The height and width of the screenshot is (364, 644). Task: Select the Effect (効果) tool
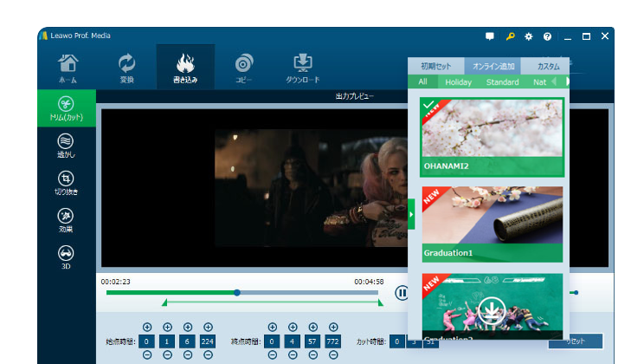[x=66, y=220]
